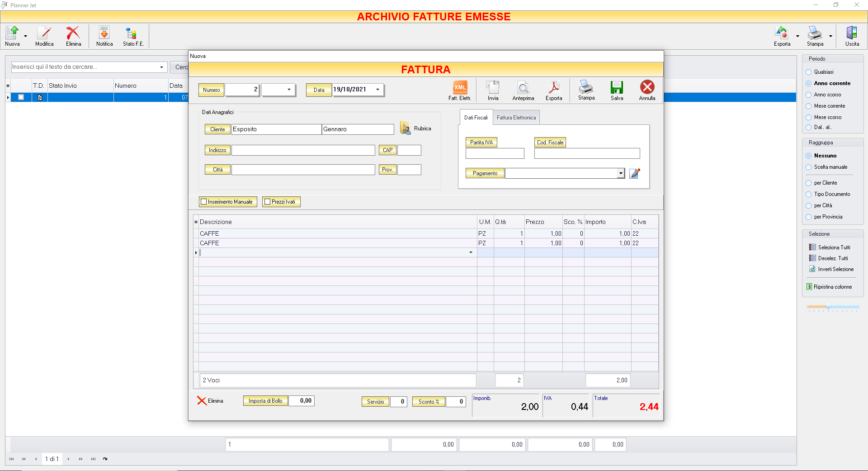Enable the Inserimento Manuale checkbox
The height and width of the screenshot is (471, 868).
pos(204,202)
